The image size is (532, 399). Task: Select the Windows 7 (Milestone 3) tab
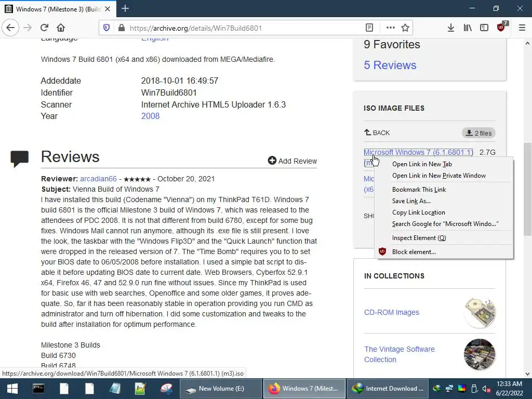coord(58,9)
